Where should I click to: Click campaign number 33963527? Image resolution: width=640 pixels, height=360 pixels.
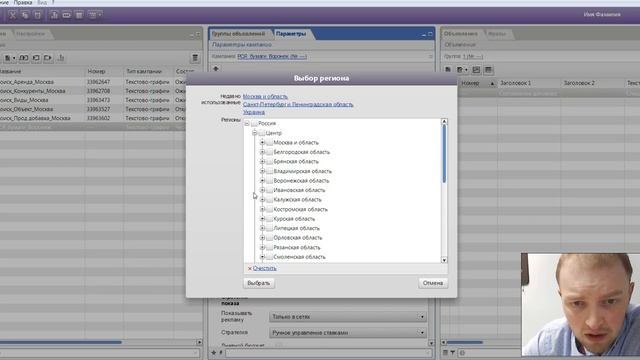coord(98,109)
